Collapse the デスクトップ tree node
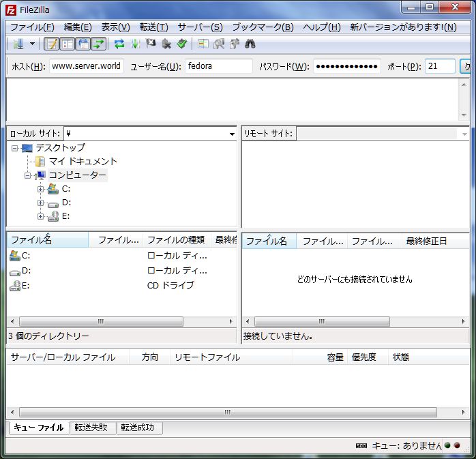476x459 pixels. click(14, 148)
